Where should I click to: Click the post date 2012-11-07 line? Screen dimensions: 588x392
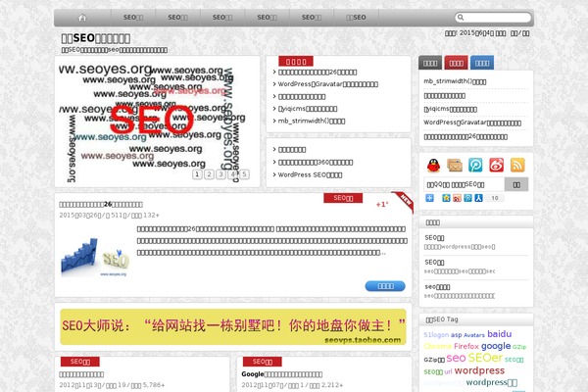292,385
